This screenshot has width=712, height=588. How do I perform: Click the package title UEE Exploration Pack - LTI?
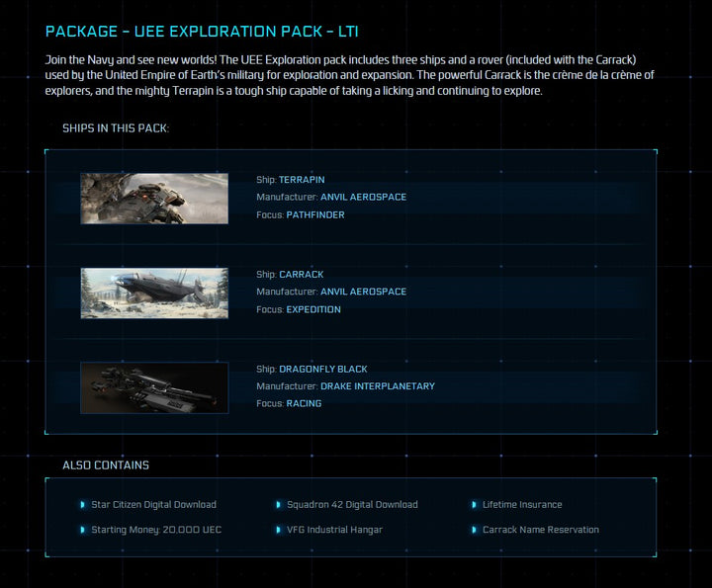[202, 32]
